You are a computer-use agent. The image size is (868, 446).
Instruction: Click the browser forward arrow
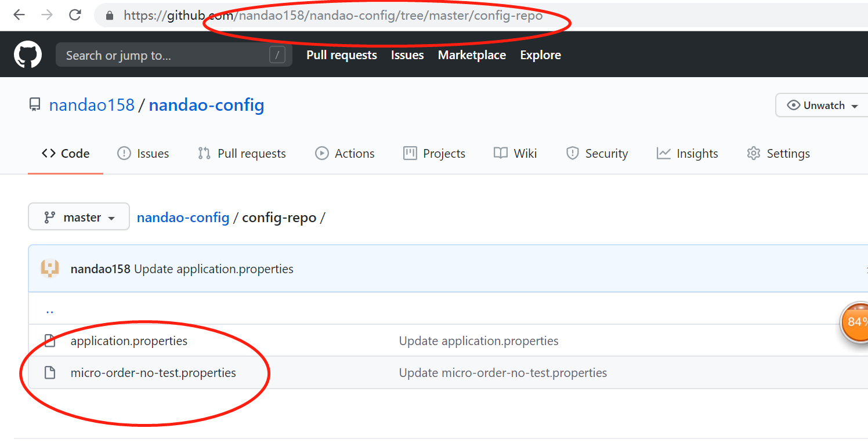click(x=46, y=16)
